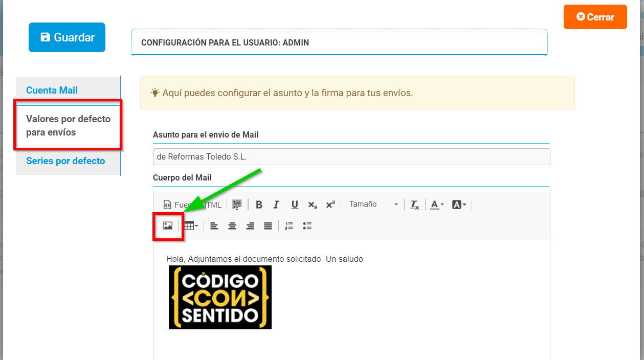Click the text 'Hola, Adjuntamos el documento solicitado'
The width and height of the screenshot is (644, 360).
[244, 259]
